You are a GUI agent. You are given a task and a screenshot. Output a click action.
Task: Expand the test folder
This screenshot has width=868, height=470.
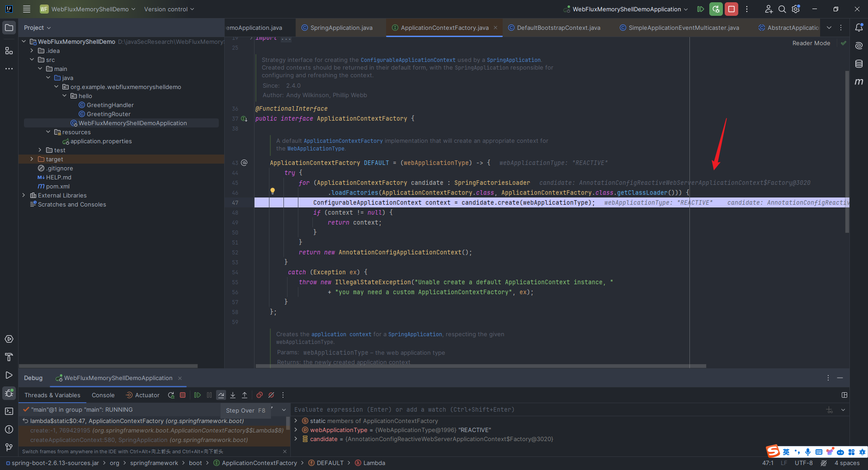pos(40,150)
